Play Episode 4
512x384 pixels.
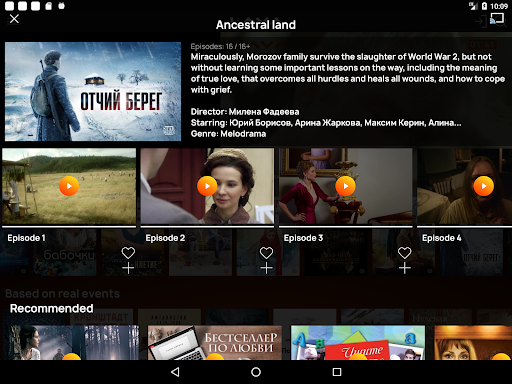[484, 186]
